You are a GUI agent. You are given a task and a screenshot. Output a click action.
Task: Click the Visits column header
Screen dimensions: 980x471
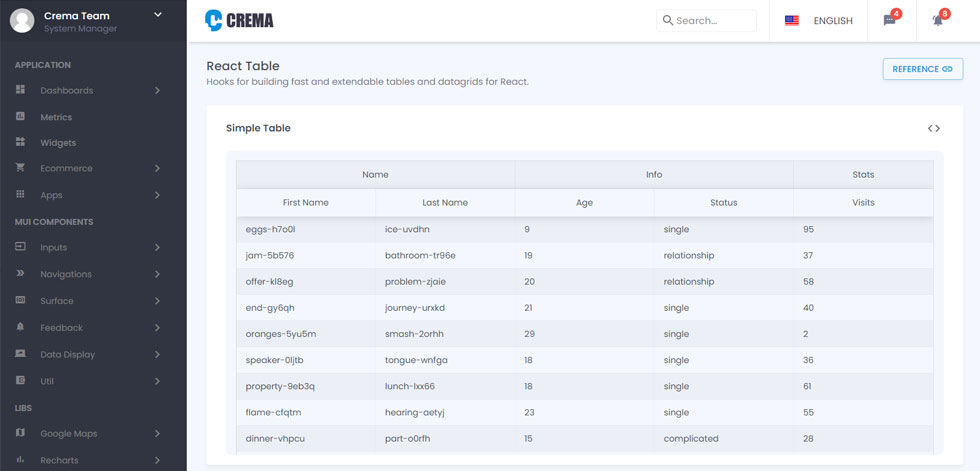click(863, 202)
